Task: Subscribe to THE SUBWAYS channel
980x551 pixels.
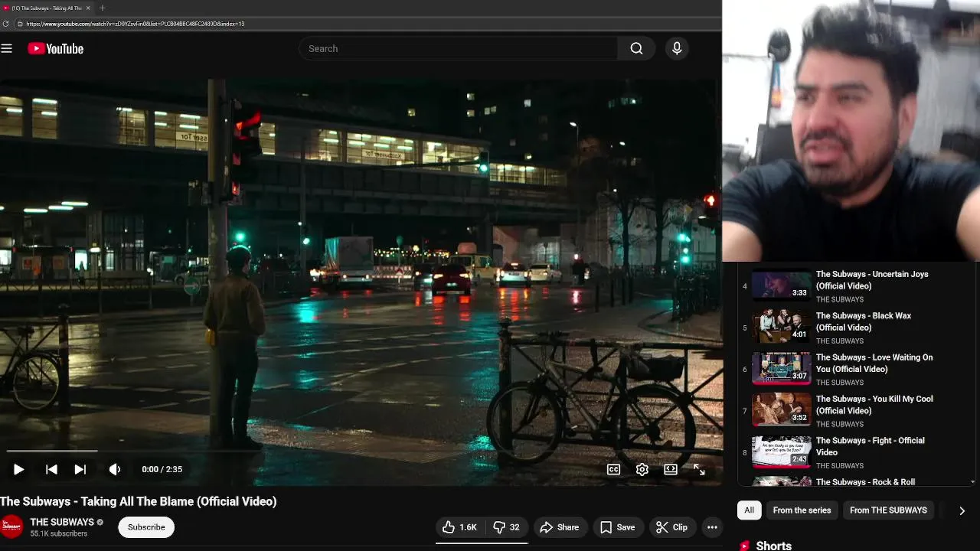Action: [146, 527]
